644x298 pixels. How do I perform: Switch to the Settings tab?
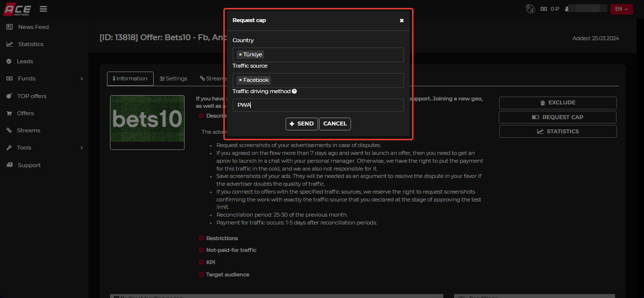174,78
